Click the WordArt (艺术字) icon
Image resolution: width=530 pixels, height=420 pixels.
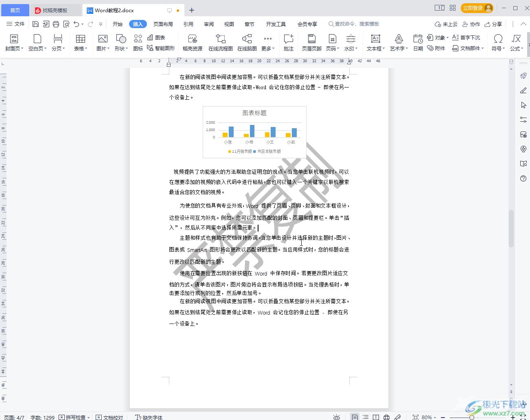click(x=399, y=39)
